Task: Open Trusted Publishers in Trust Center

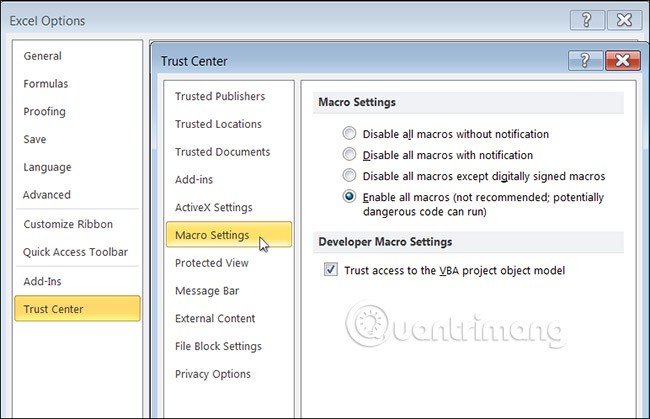Action: (220, 97)
